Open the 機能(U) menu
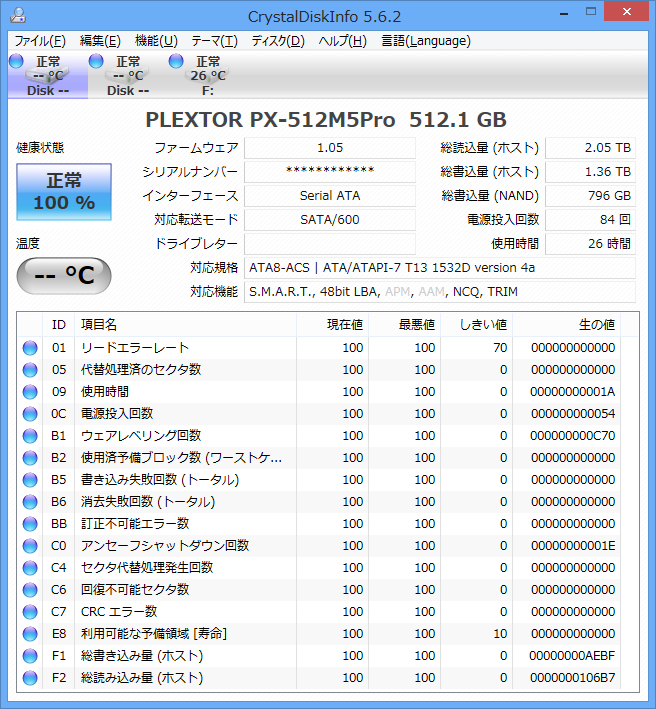This screenshot has width=656, height=709. pos(156,41)
